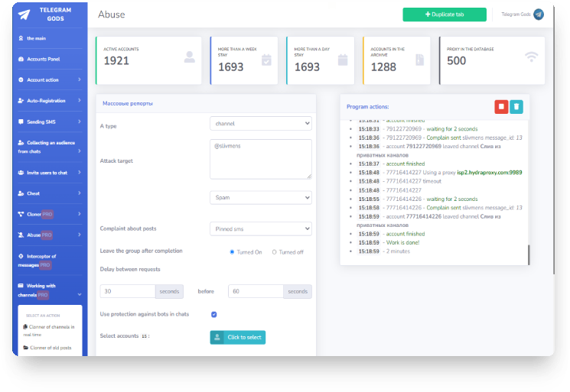Viewport: 570px width, 392px height.
Task: Expand the Sending SMS menu chevron
Action: point(80,121)
